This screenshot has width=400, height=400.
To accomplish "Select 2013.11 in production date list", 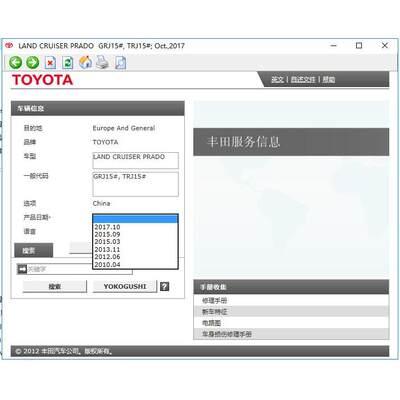I will pos(135,249).
